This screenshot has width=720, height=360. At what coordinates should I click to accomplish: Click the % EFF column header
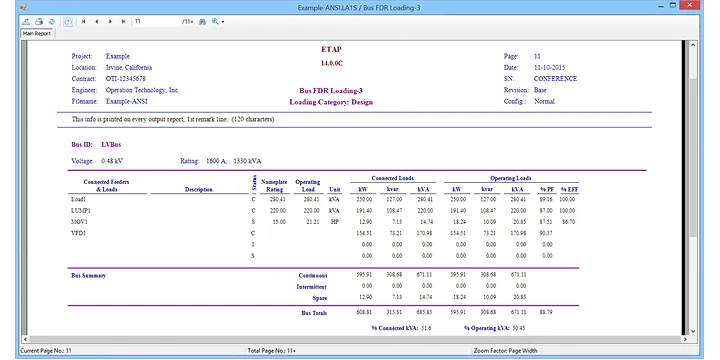(570, 190)
